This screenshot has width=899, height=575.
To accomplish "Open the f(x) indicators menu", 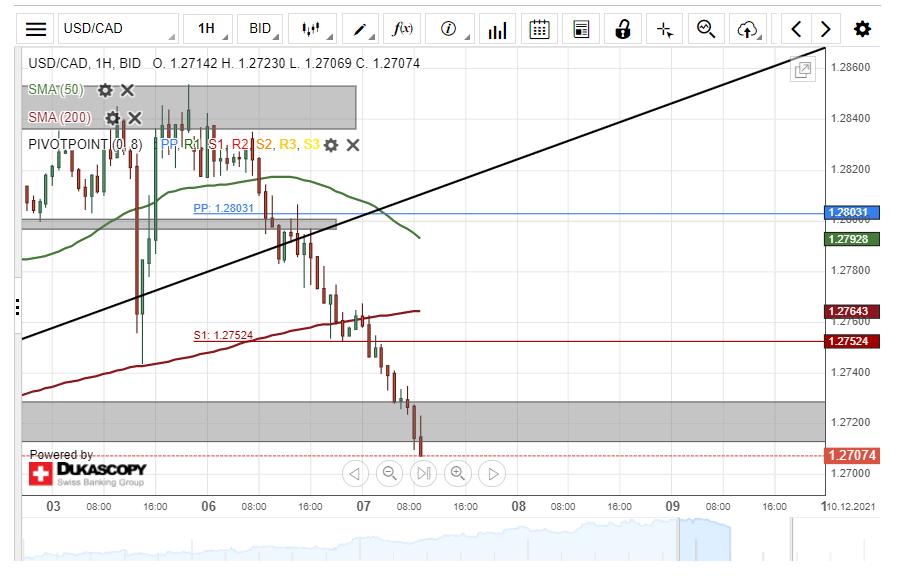I will click(402, 29).
